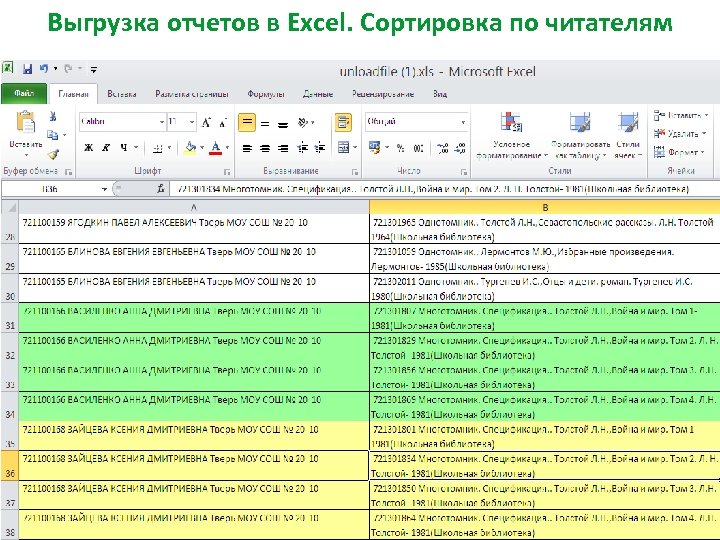720x540 pixels.
Task: Click the fx Insert Function icon
Action: [x=160, y=189]
